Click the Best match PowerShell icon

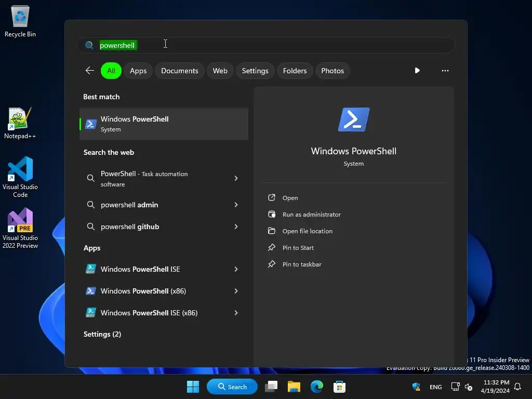[90, 124]
